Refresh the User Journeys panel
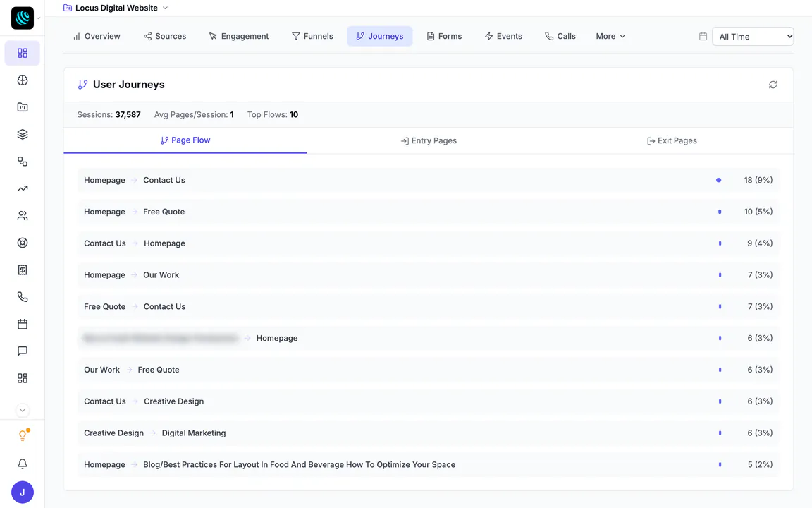 pos(773,85)
